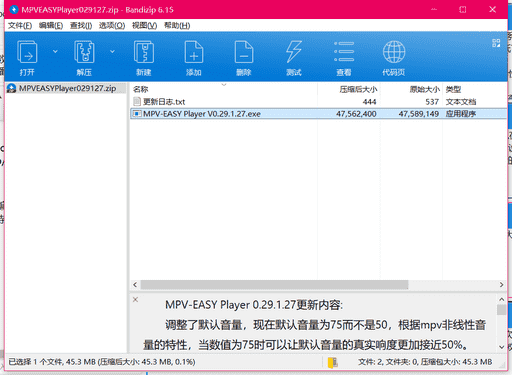
Task: Click original size 47,589,149 cell
Action: pos(419,114)
